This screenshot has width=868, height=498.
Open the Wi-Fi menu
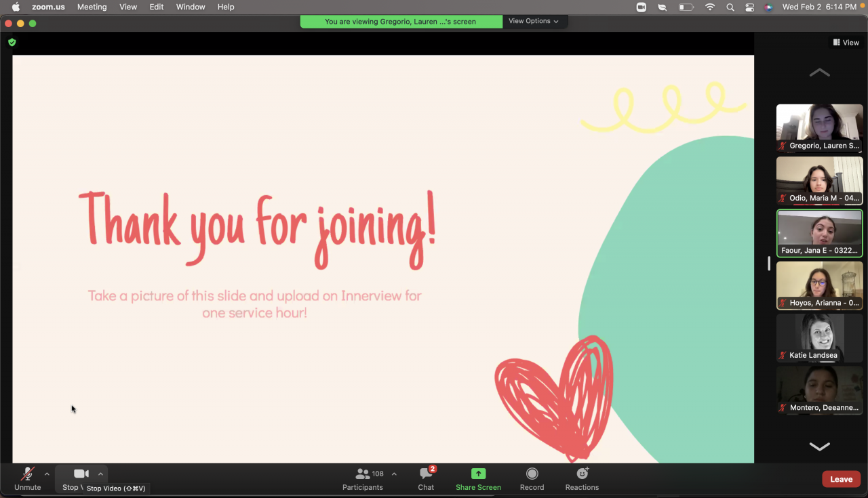click(x=710, y=7)
